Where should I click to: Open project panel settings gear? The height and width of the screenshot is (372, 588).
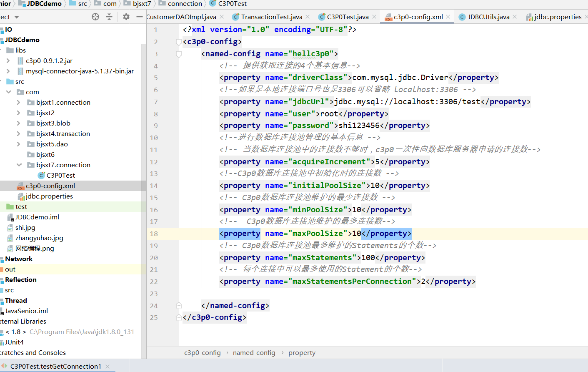pos(126,17)
